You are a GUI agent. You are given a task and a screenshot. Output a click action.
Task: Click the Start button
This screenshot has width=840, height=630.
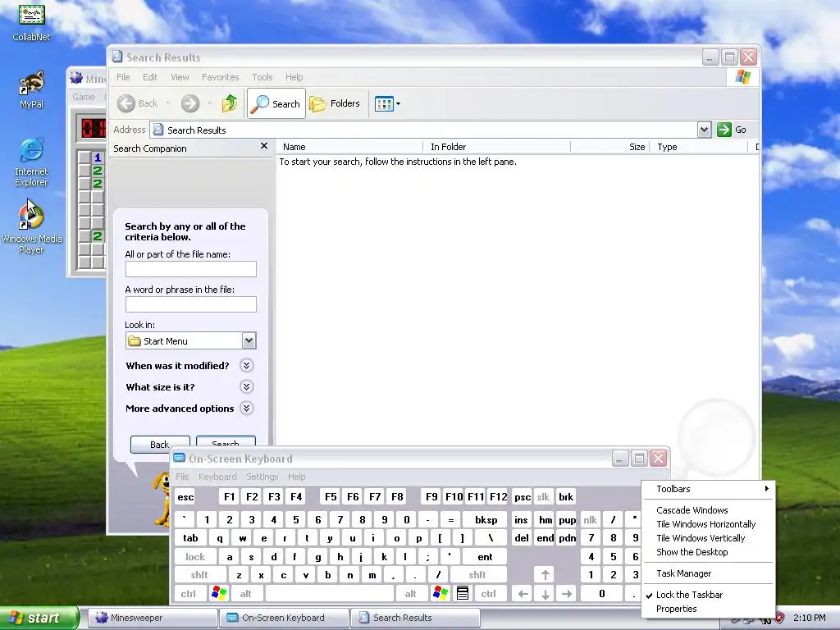coord(38,618)
